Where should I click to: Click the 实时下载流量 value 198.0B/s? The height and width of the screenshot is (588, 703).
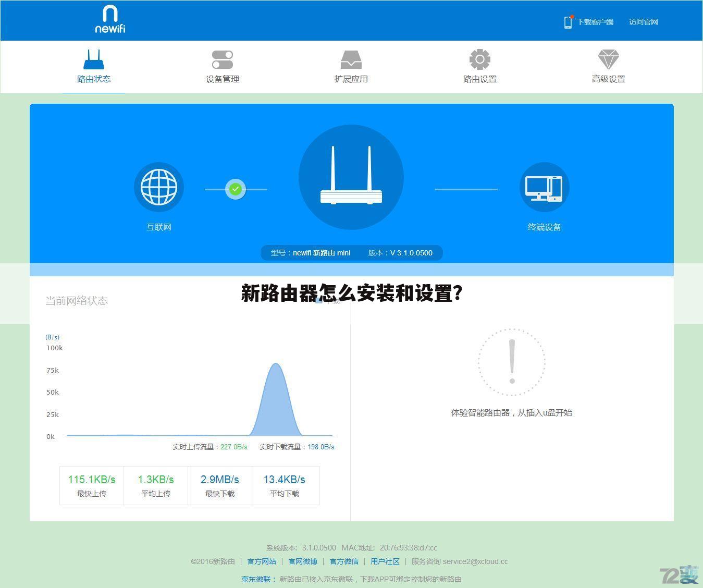coord(321,447)
